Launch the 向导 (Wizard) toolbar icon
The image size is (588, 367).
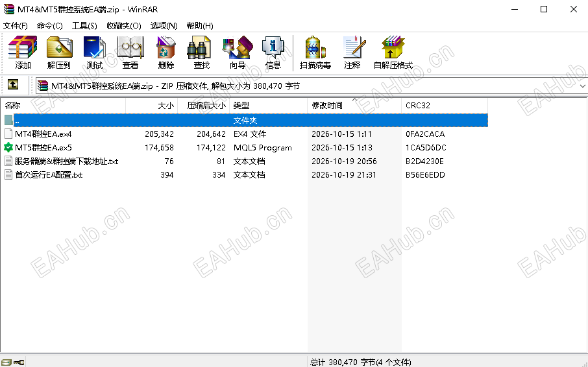point(238,47)
